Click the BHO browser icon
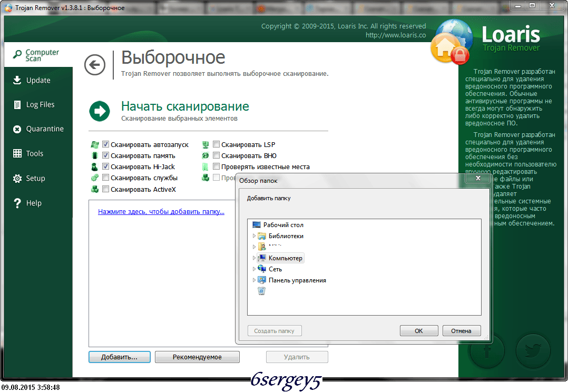The image size is (568, 392). pyautogui.click(x=205, y=155)
